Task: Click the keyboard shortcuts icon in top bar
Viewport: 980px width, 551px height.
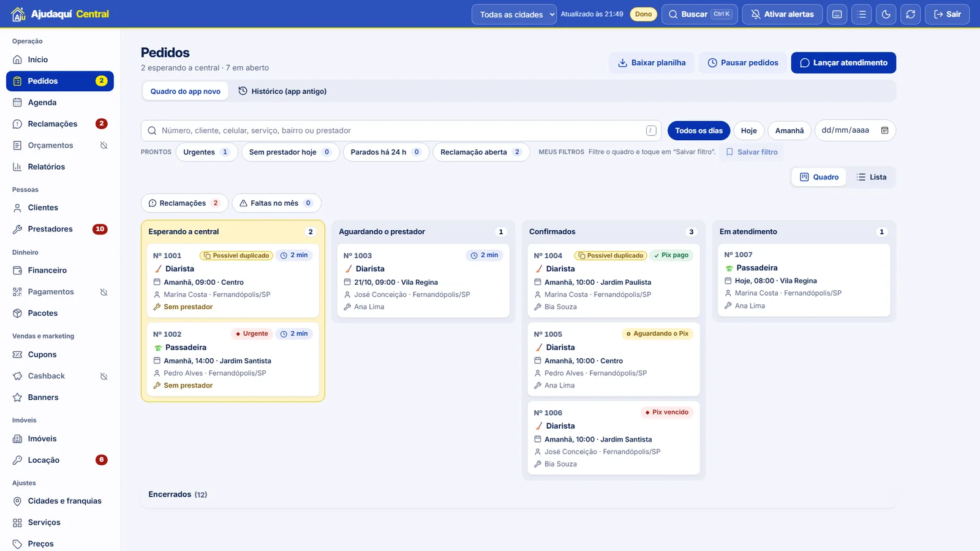Action: point(837,14)
